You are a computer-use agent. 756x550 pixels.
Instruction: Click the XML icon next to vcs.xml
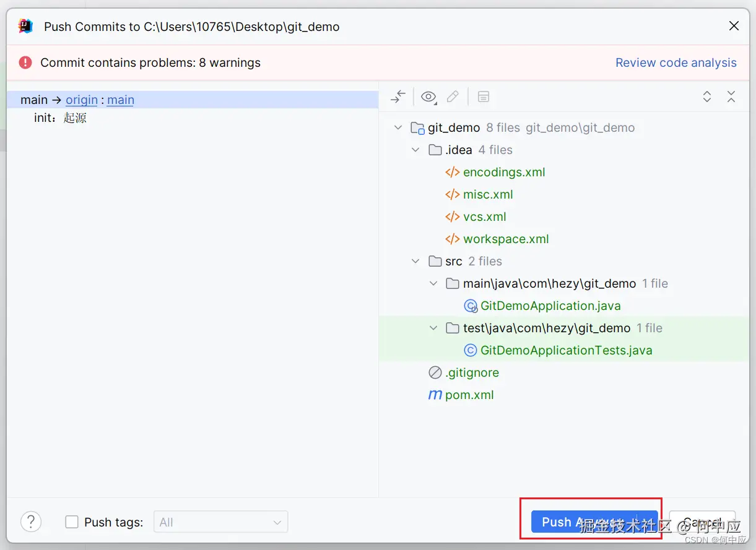pyautogui.click(x=453, y=217)
